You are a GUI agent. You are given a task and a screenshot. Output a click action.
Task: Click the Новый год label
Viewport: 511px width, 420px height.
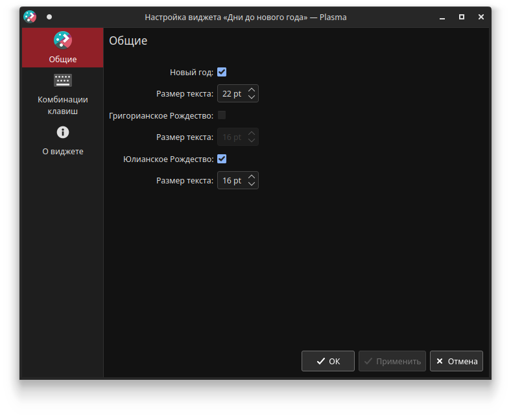click(192, 73)
